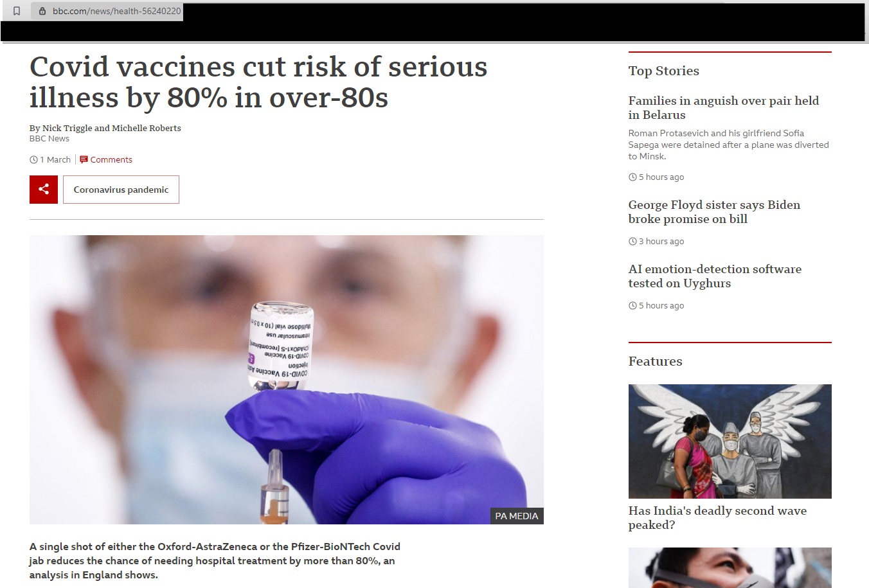Image resolution: width=869 pixels, height=588 pixels.
Task: Click the Top Stories section heading
Action: click(664, 71)
